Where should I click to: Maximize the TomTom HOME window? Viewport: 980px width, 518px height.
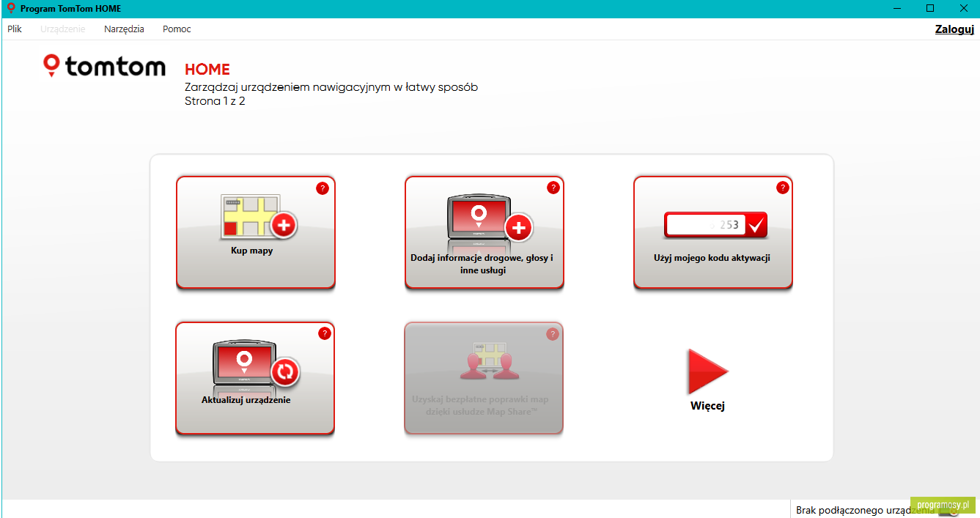pyautogui.click(x=930, y=9)
